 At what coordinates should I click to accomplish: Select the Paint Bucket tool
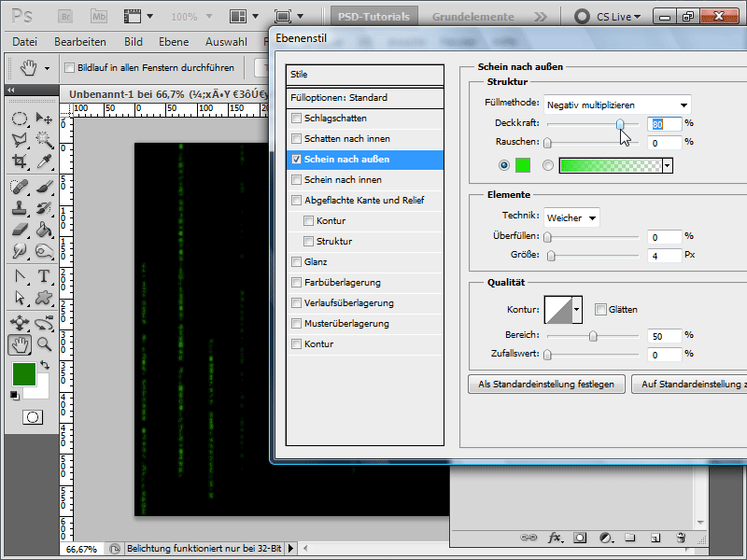(44, 230)
